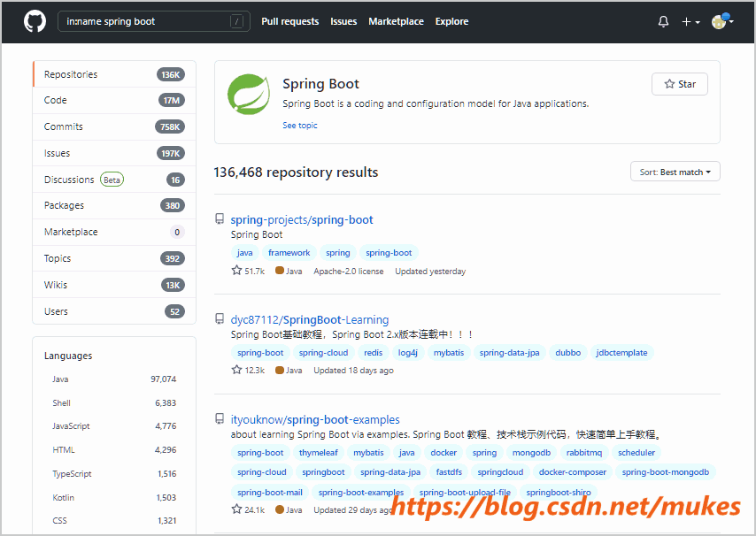Filter by Kotlin language
756x536 pixels.
pos(114,497)
